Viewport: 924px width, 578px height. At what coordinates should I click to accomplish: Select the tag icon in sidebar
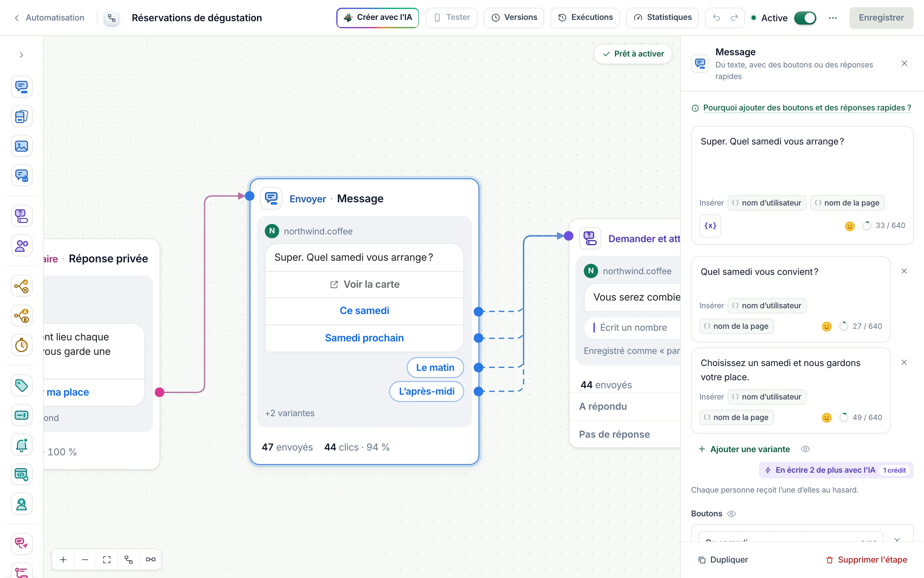click(x=21, y=385)
